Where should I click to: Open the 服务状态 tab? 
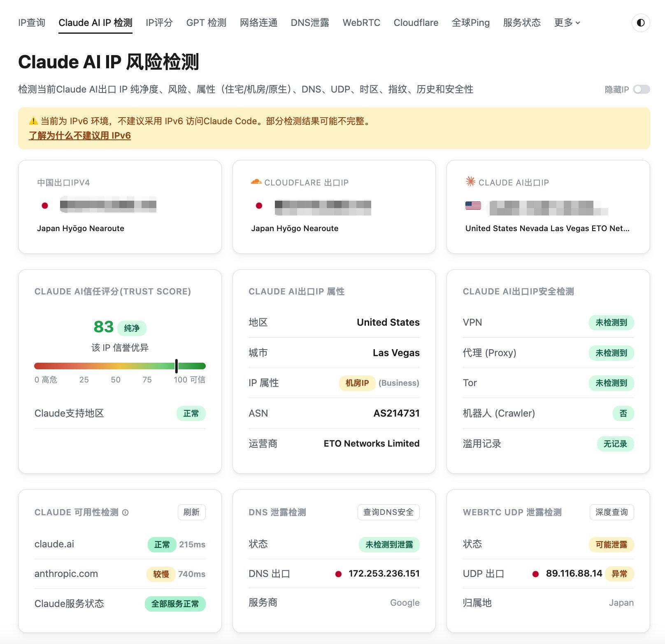point(522,23)
